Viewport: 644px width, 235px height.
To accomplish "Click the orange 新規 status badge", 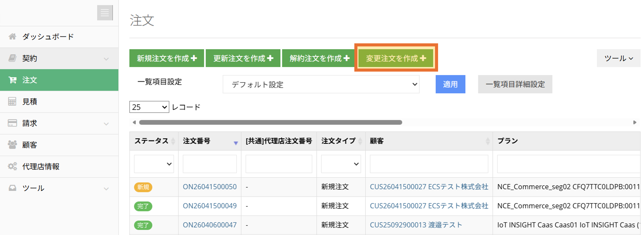I will coord(143,187).
